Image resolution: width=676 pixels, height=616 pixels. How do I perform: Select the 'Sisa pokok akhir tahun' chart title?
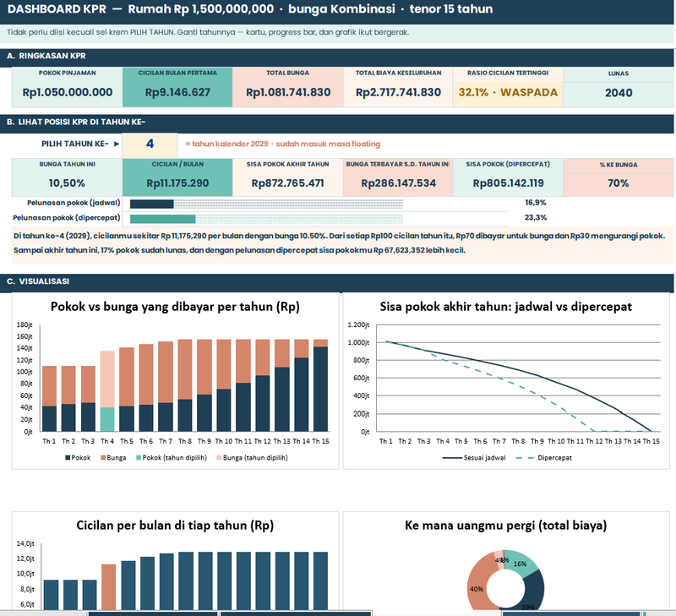[505, 307]
